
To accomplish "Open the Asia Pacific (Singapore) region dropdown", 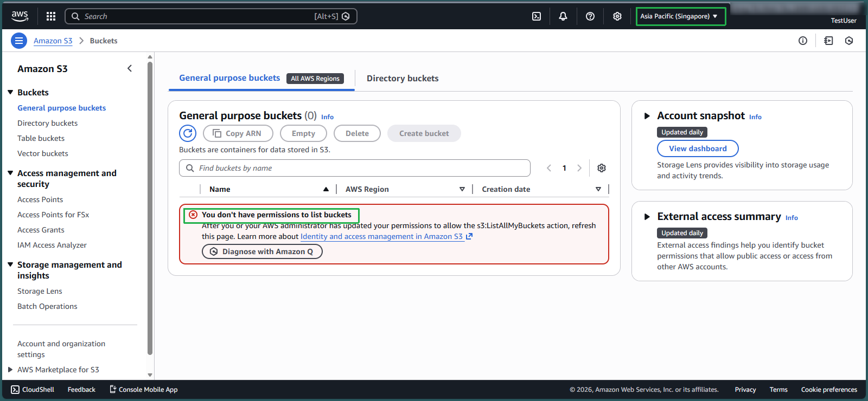I will click(x=680, y=16).
